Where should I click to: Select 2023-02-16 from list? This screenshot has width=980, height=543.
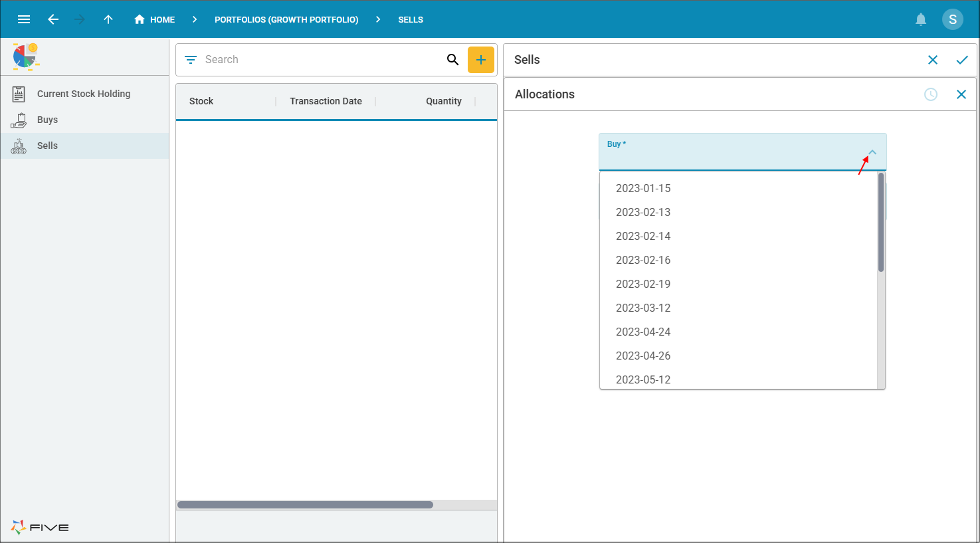click(x=738, y=260)
